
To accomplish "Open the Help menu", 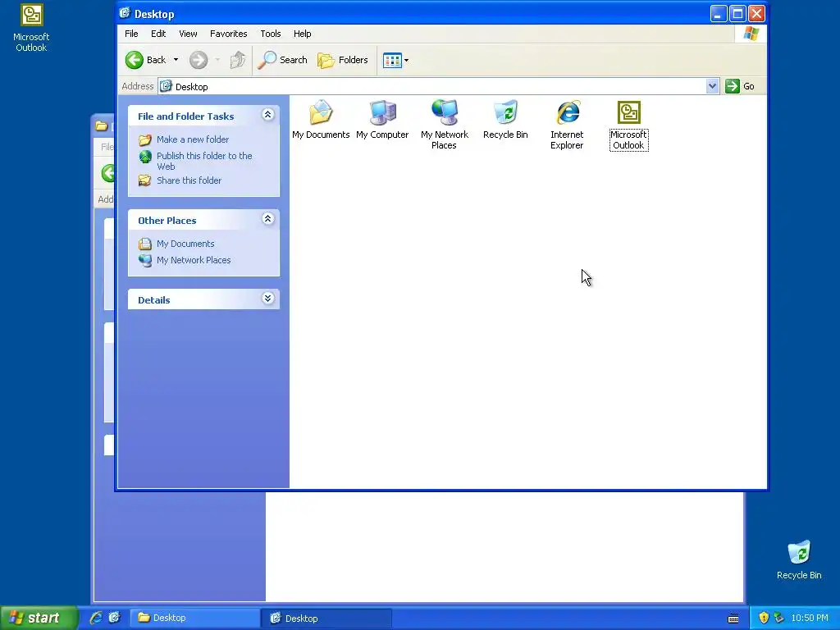I will [x=302, y=34].
